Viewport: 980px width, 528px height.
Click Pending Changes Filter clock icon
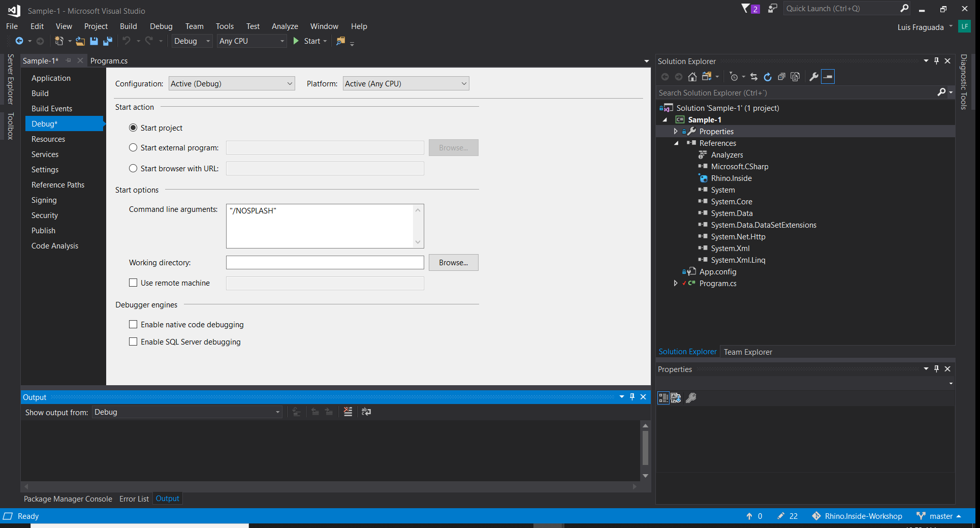[x=734, y=77]
